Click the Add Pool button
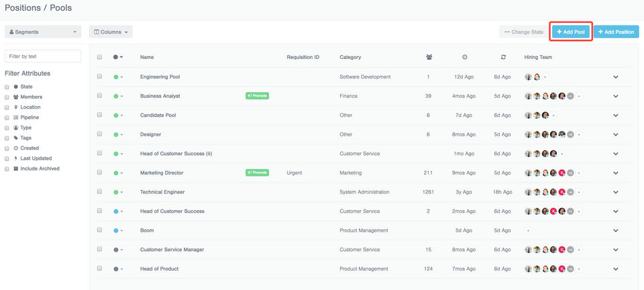Screen dimensions: 644x290 571,32
